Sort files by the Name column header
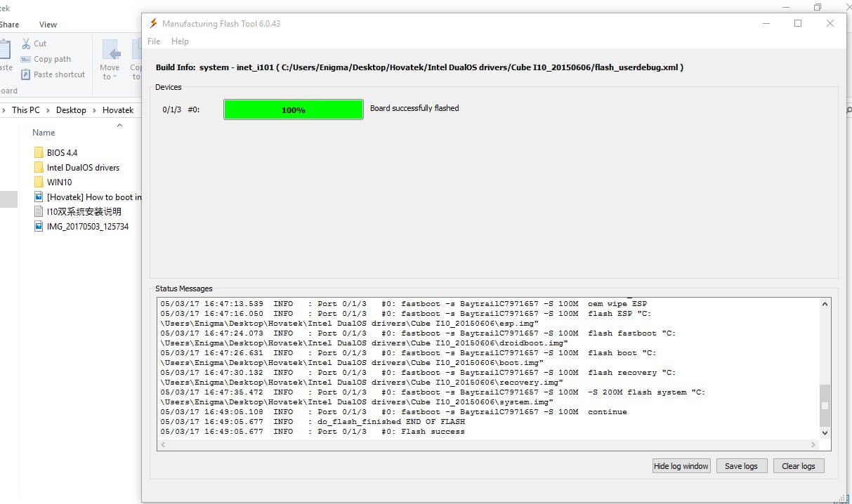 (44, 133)
